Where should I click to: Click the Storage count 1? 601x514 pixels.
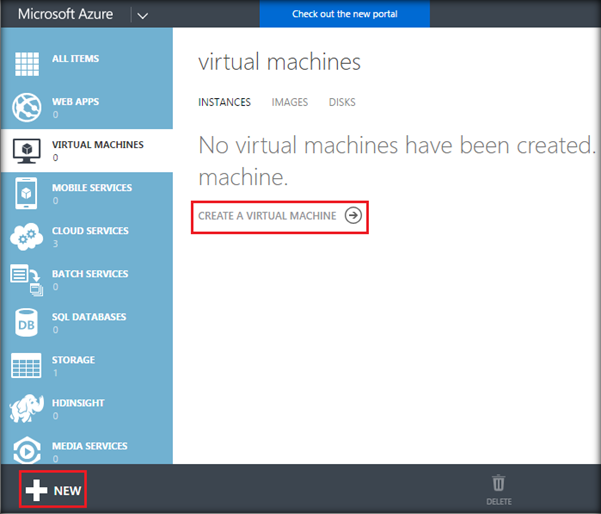point(56,373)
